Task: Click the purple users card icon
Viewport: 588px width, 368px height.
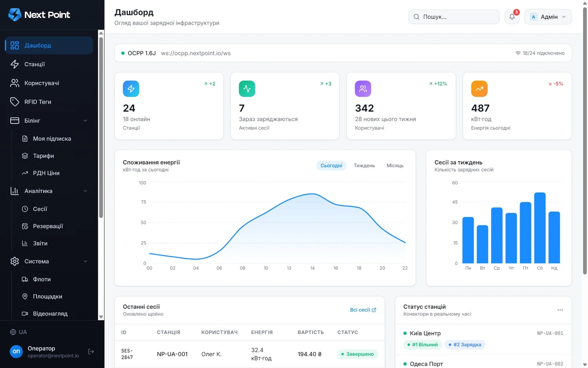Action: tap(363, 89)
